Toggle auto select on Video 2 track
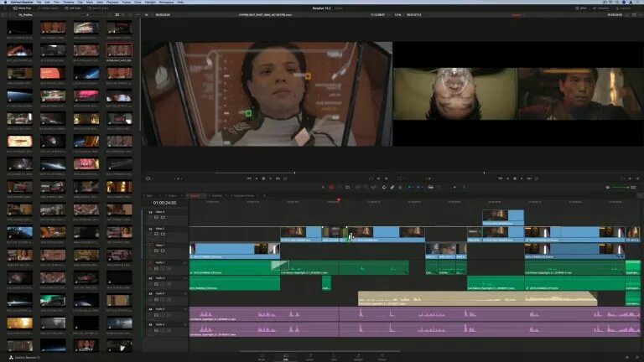The height and width of the screenshot is (362, 644). pos(157,234)
